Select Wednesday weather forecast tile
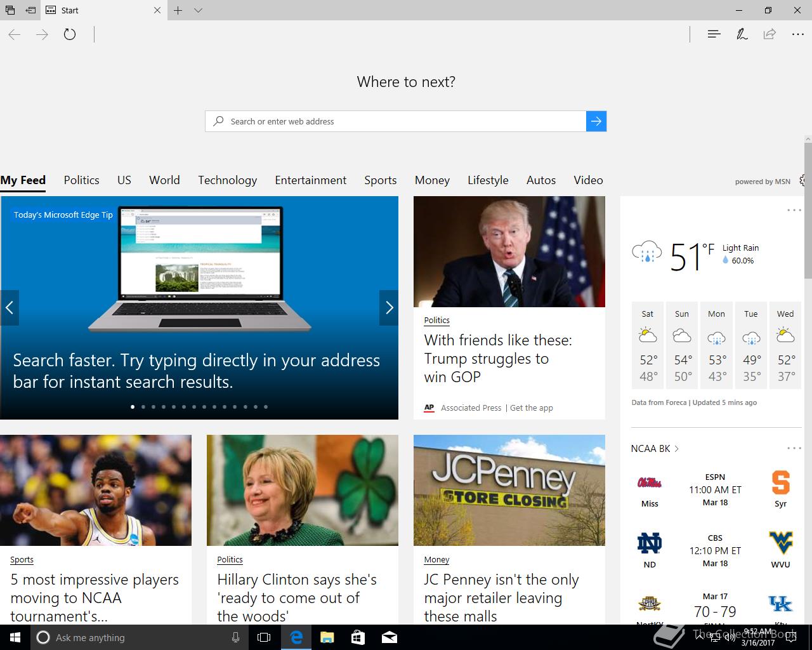The image size is (812, 650). [x=785, y=345]
